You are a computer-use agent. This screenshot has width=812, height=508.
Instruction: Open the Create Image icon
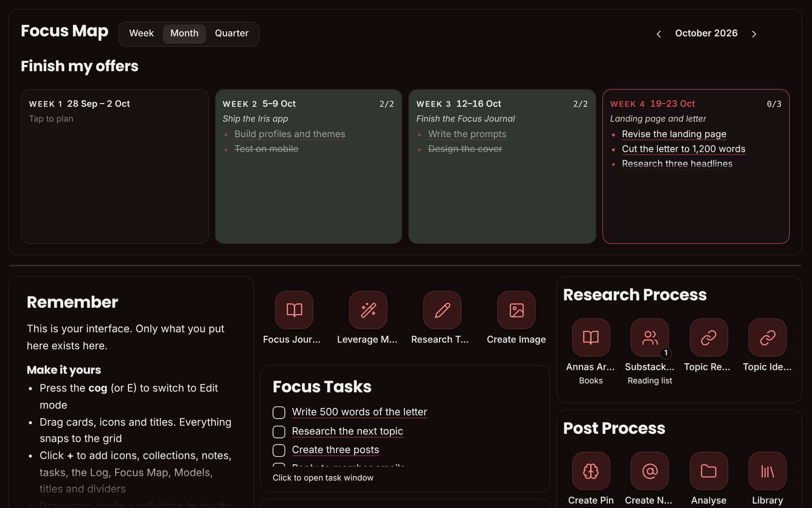(516, 310)
